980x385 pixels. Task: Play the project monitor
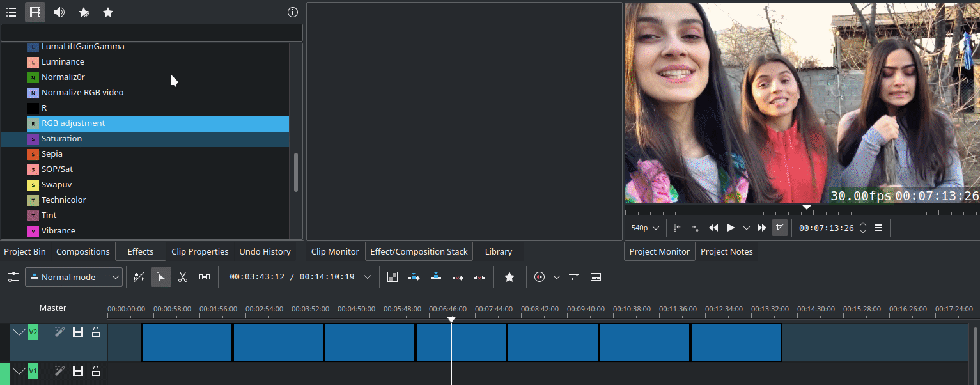pos(731,228)
